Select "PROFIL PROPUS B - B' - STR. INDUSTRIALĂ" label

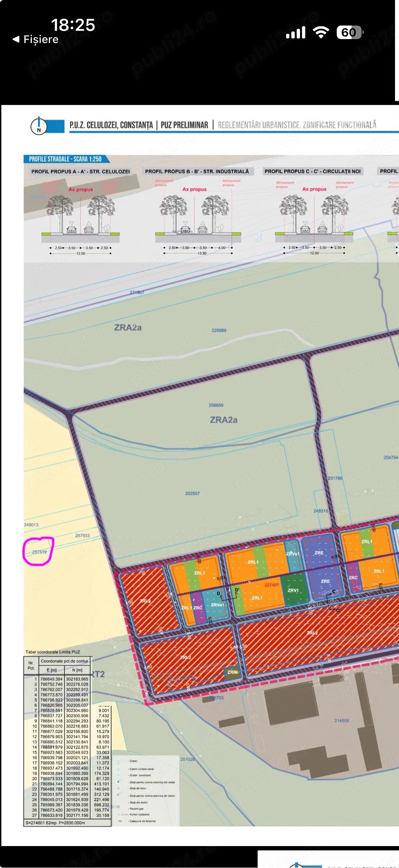coord(197,172)
